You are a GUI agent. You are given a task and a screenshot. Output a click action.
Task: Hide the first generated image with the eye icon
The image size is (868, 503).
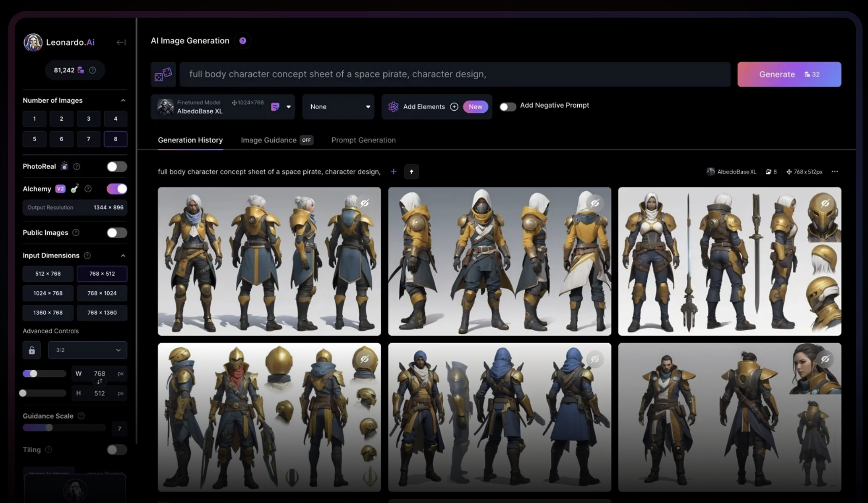(364, 203)
